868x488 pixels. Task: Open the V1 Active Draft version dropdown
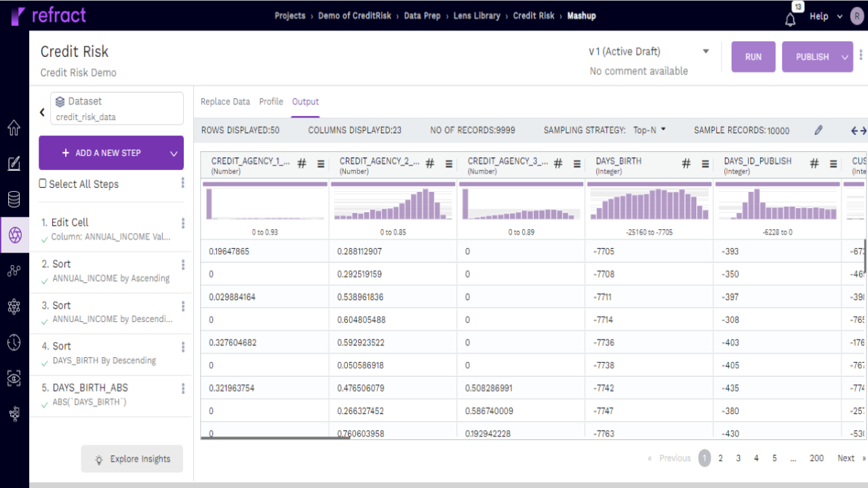click(705, 51)
